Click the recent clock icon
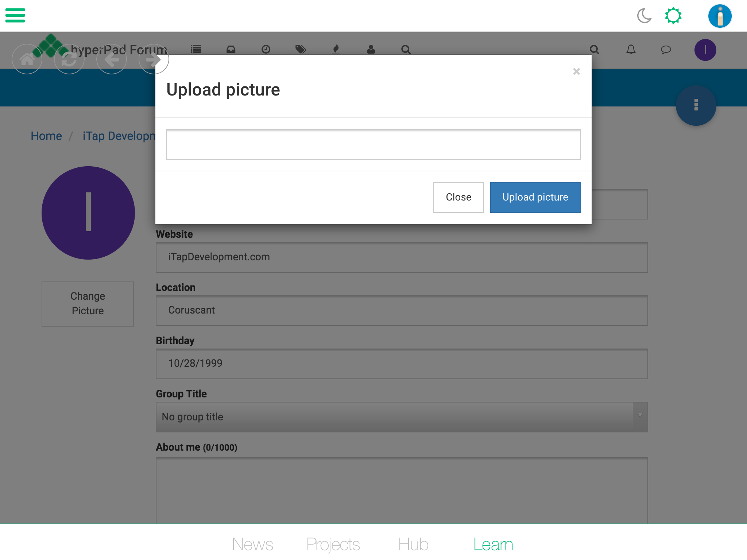747x560 pixels. tap(266, 49)
